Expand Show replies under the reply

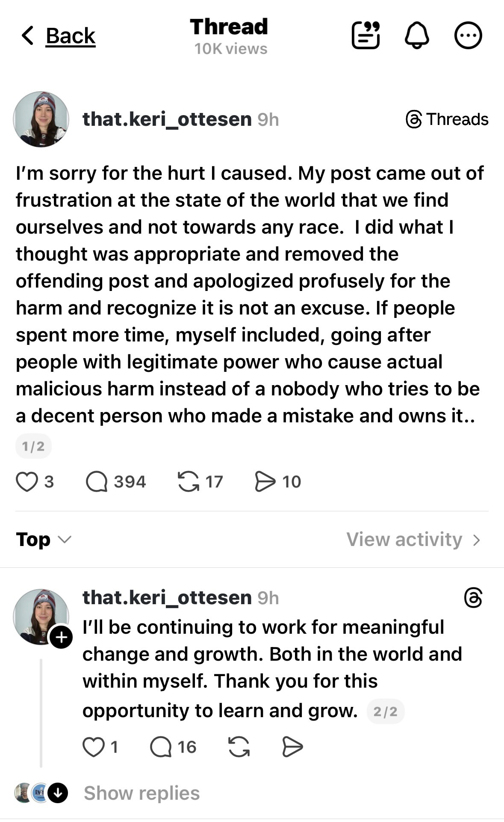point(141,793)
